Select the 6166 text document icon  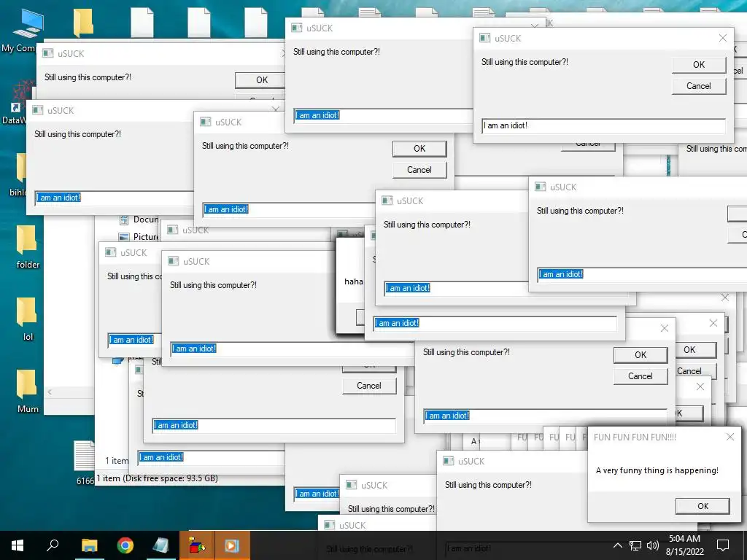point(85,462)
